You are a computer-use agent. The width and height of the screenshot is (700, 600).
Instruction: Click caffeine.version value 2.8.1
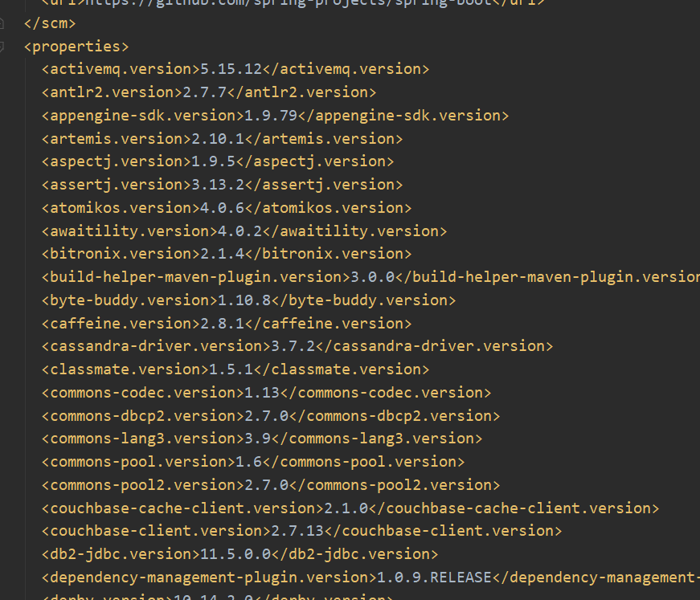coord(223,324)
